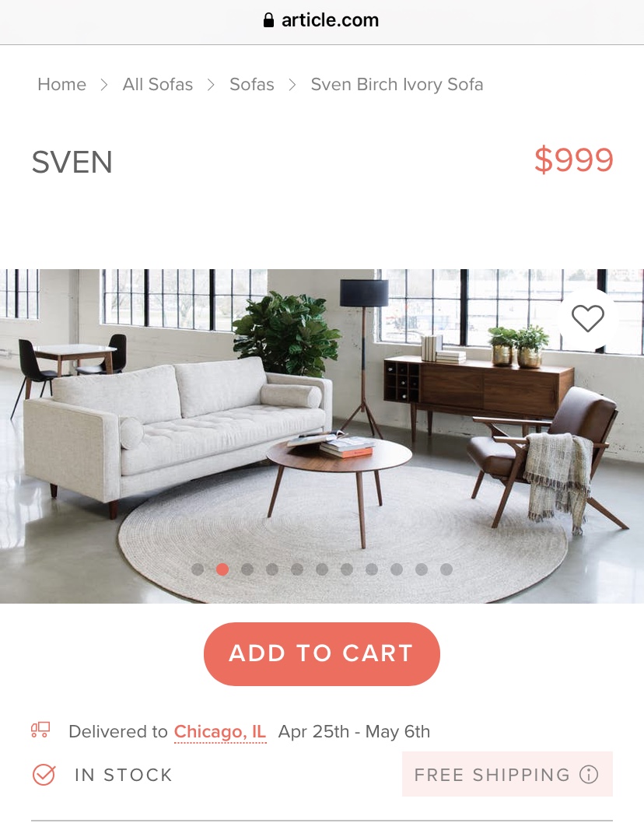Select the third carousel dot
The width and height of the screenshot is (644, 830).
pos(247,569)
